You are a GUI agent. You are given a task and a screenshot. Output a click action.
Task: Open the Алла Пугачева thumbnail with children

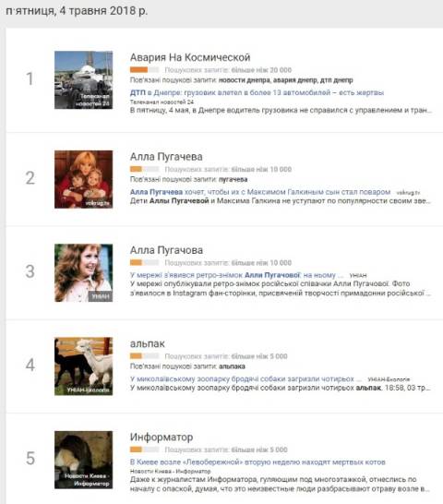(84, 179)
